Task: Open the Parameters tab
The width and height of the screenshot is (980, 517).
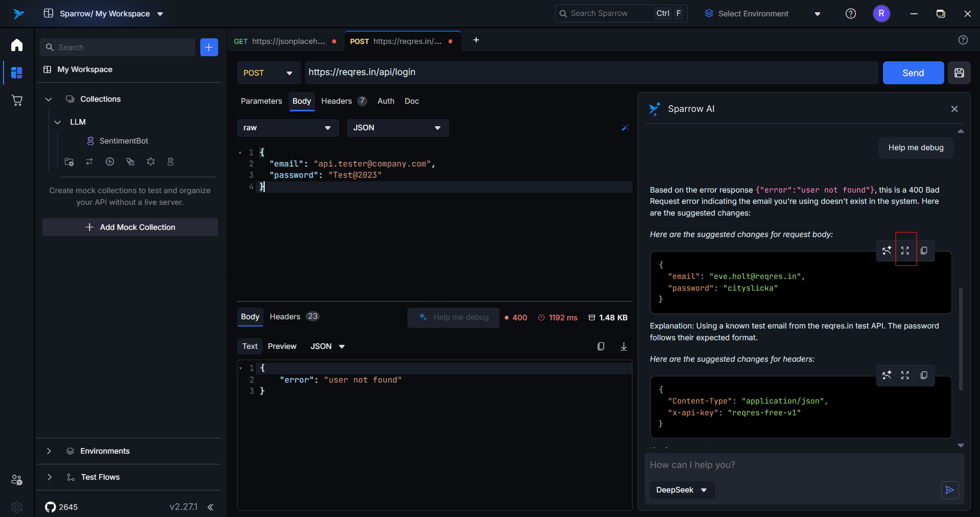Action: tap(261, 101)
